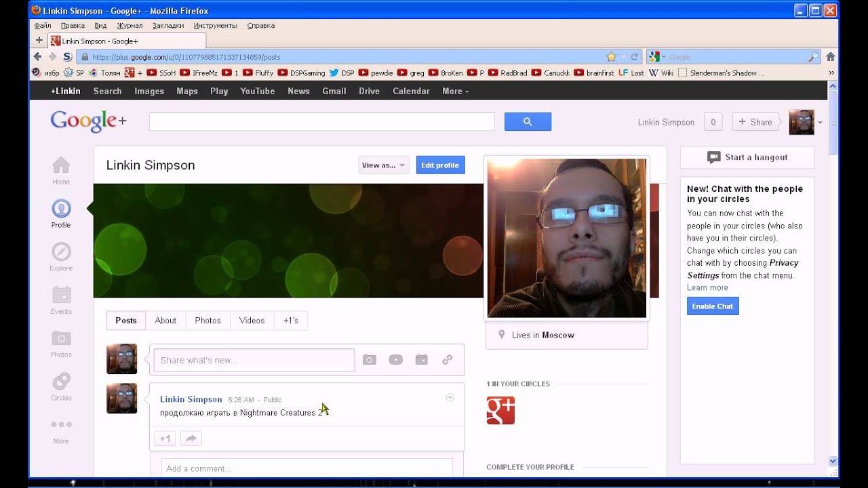Open the Файл menu
This screenshot has height=488, width=868.
pyautogui.click(x=43, y=26)
